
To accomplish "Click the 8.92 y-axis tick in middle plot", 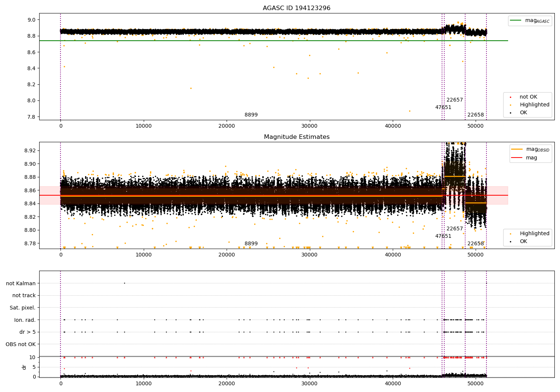I will click(29, 151).
